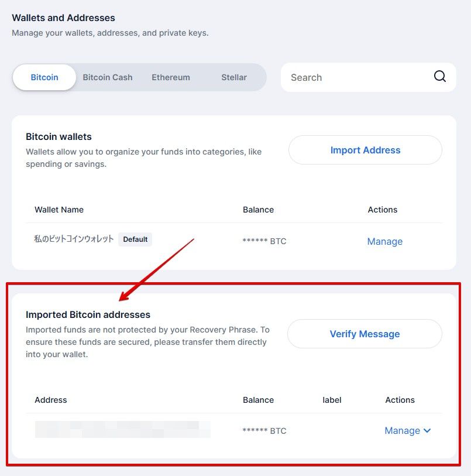Click the Default badge beside wallet name

point(135,239)
